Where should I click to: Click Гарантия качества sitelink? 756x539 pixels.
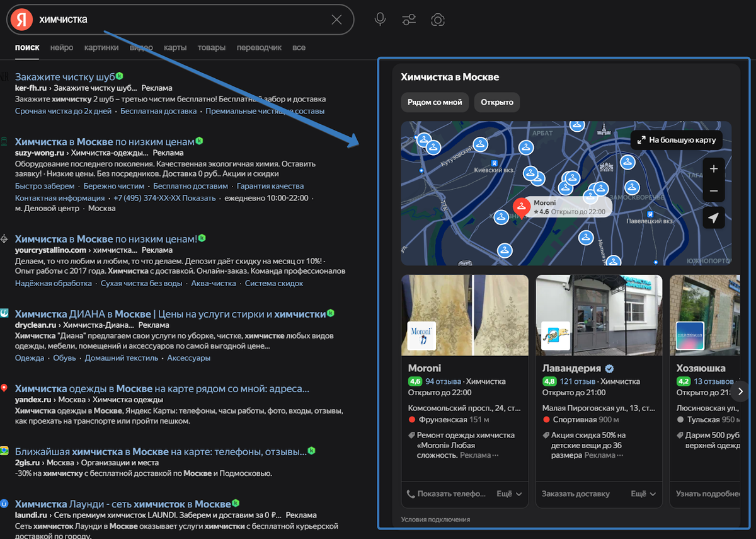pos(270,186)
